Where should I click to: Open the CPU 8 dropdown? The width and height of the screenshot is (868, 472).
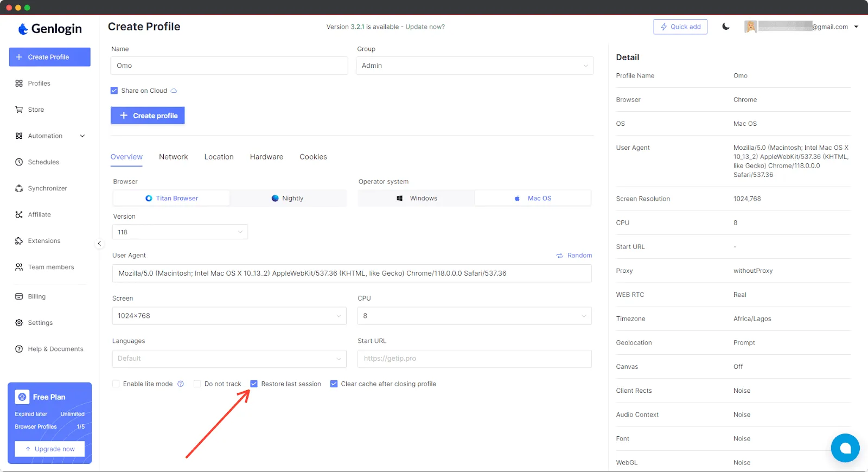(475, 316)
